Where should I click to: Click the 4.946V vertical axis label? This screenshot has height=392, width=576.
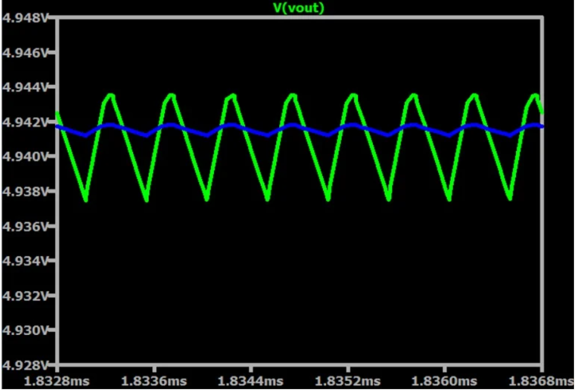click(x=25, y=53)
